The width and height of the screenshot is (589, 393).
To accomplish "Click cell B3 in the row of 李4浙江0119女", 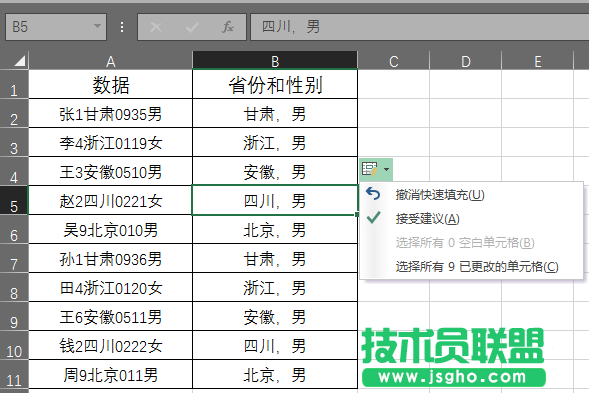I will [275, 143].
